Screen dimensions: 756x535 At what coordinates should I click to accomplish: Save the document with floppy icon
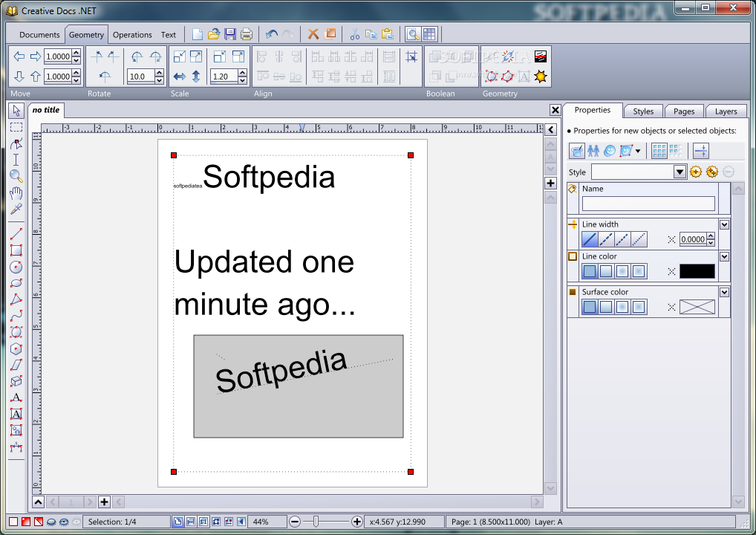[x=230, y=34]
